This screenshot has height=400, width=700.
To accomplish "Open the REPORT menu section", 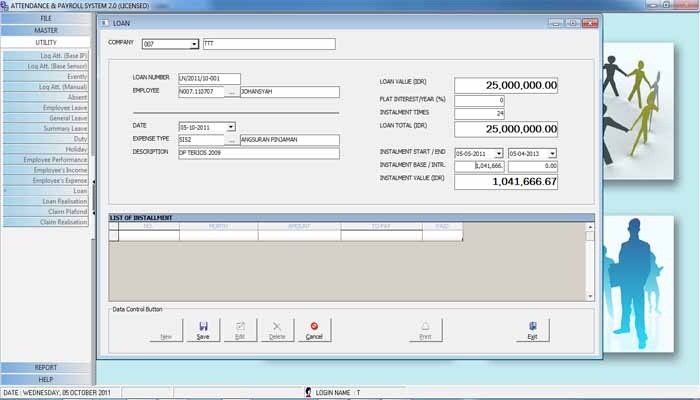I will point(46,367).
